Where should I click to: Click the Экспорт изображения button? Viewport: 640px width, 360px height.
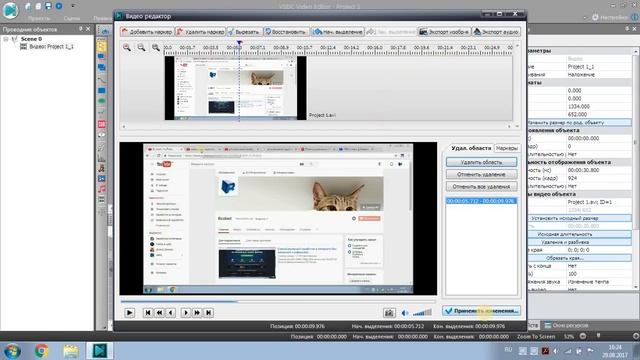(x=444, y=31)
